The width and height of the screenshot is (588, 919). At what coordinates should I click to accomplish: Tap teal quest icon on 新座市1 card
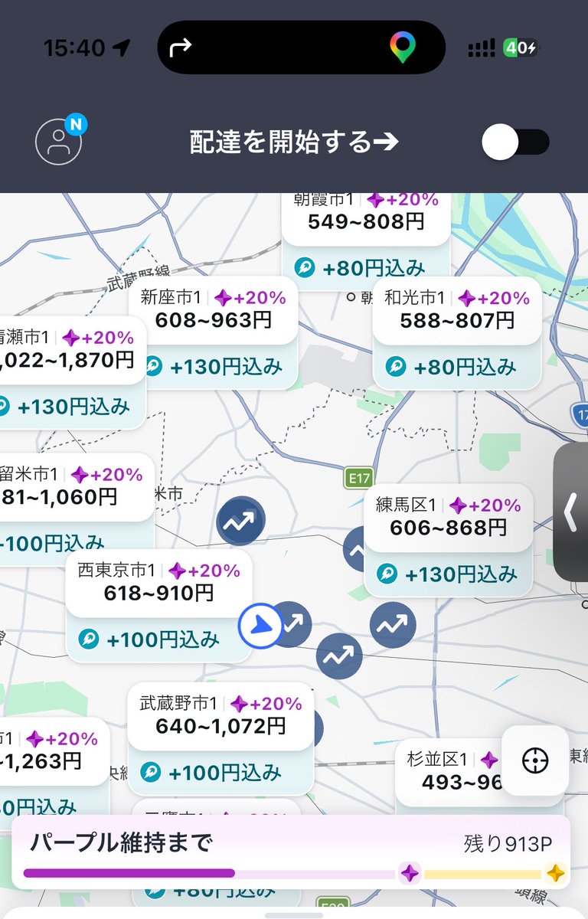pyautogui.click(x=153, y=366)
